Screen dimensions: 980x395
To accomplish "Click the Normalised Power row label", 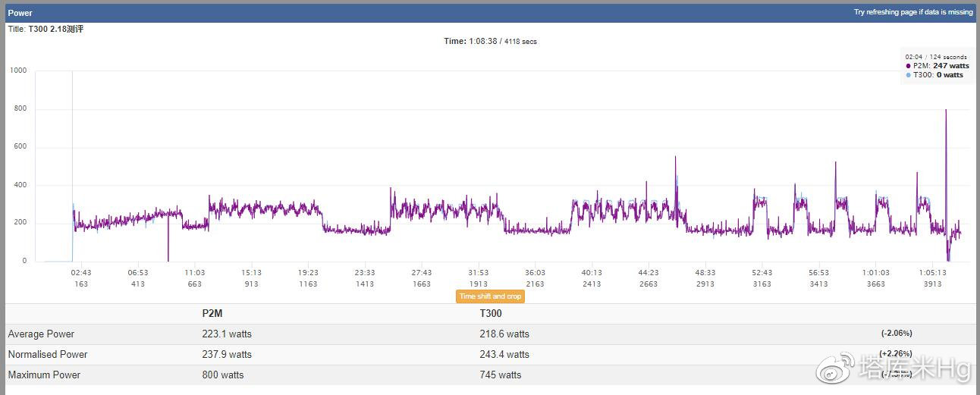I will (48, 354).
